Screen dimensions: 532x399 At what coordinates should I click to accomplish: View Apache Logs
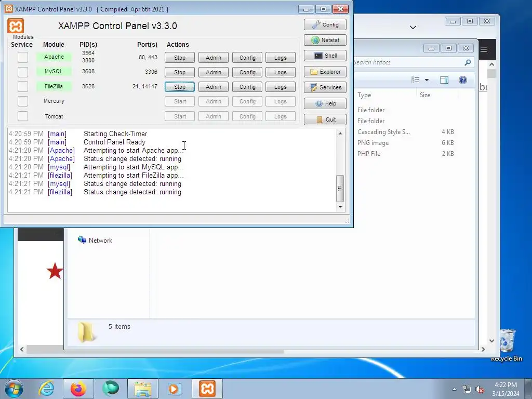click(281, 58)
